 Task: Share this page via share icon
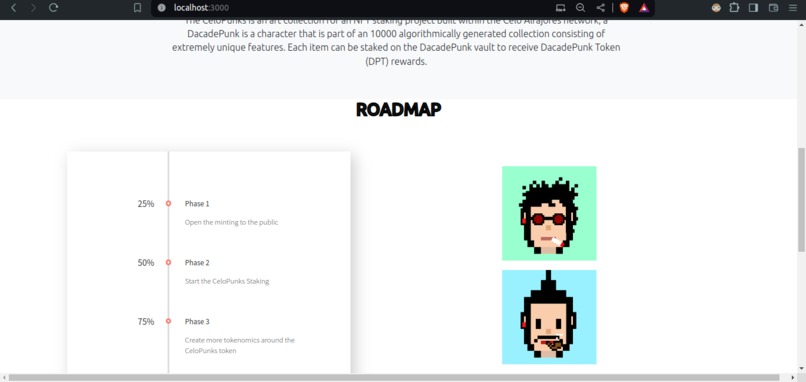coord(600,8)
